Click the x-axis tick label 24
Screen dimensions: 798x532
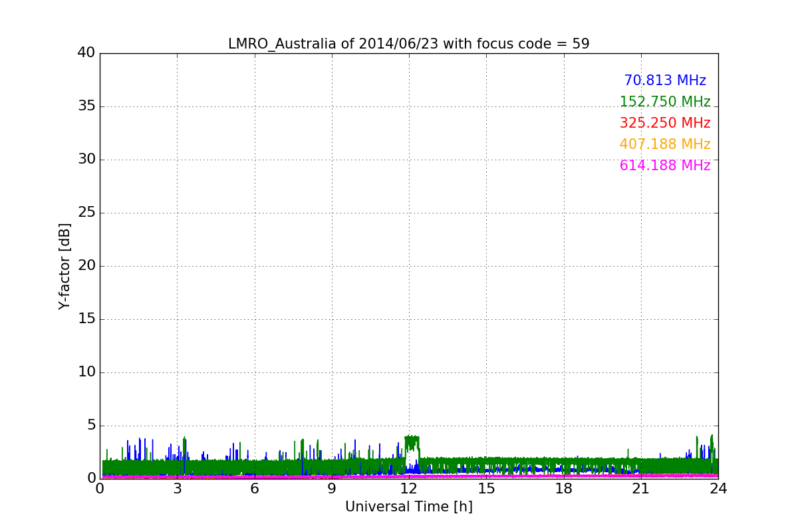tap(718, 489)
